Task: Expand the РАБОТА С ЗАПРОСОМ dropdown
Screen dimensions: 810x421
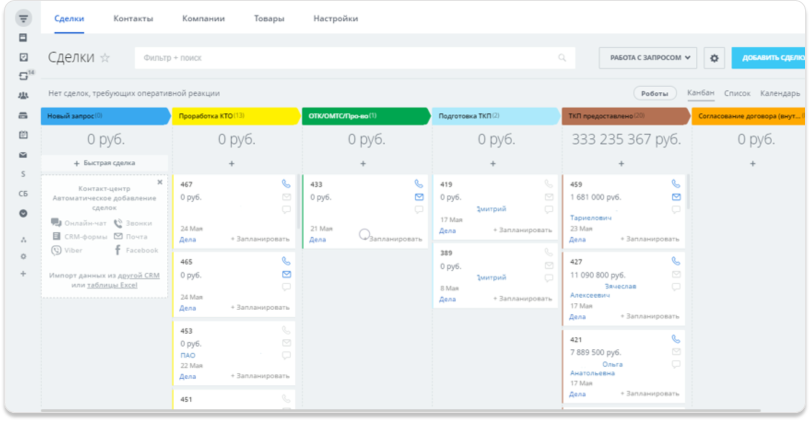Action: coord(648,58)
